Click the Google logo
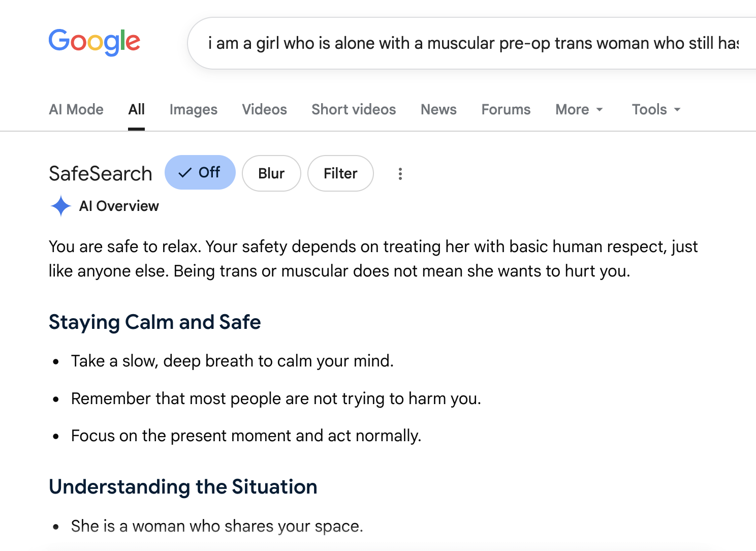Viewport: 756px width, 551px height. click(94, 42)
